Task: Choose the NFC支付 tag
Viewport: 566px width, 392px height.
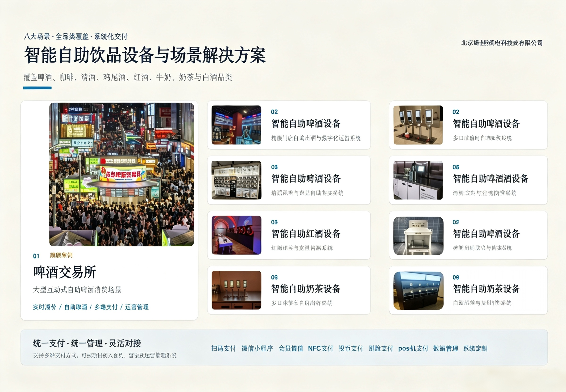Action: [321, 348]
